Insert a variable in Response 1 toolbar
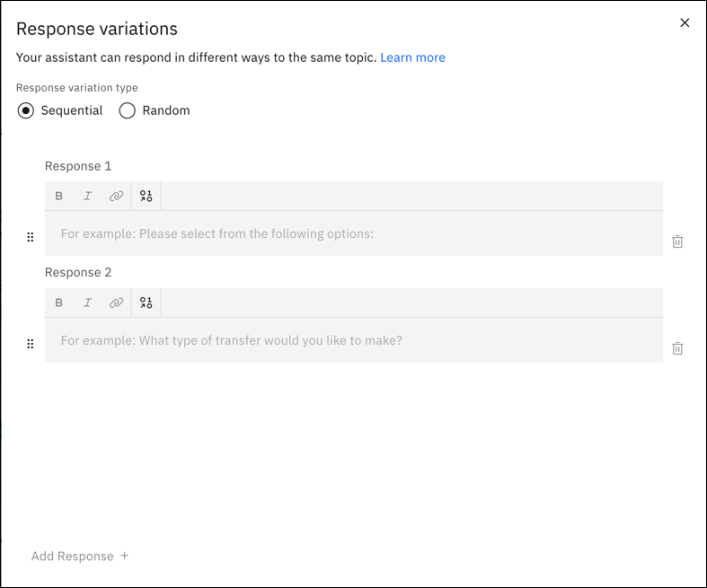 click(x=146, y=197)
